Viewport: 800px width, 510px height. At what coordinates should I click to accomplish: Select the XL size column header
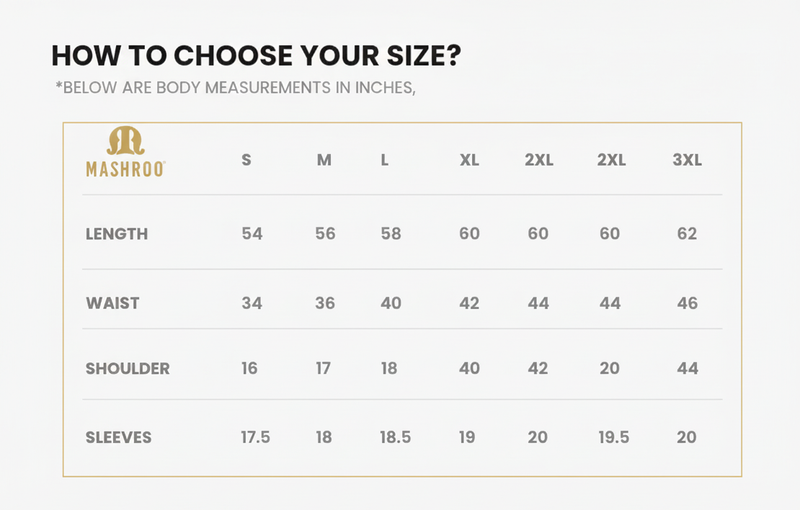pos(469,160)
